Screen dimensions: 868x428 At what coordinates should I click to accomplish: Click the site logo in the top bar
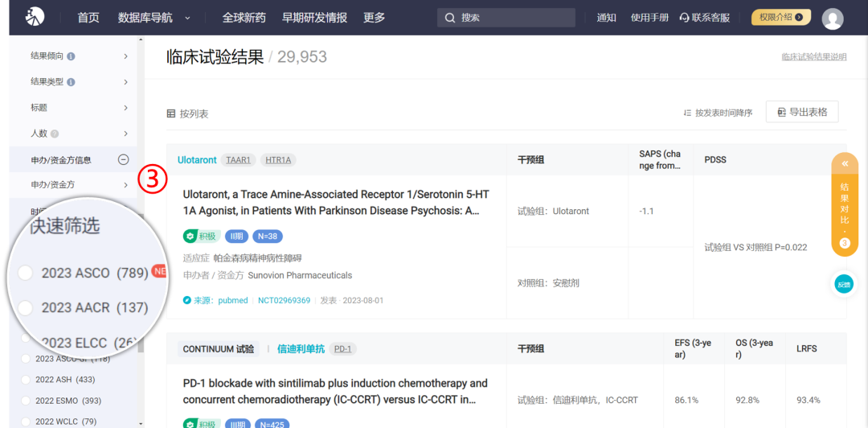click(x=35, y=17)
